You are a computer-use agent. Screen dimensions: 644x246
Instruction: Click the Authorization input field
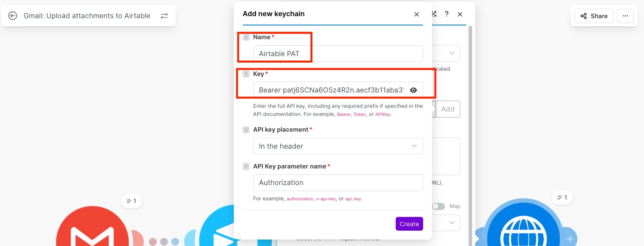click(x=338, y=183)
